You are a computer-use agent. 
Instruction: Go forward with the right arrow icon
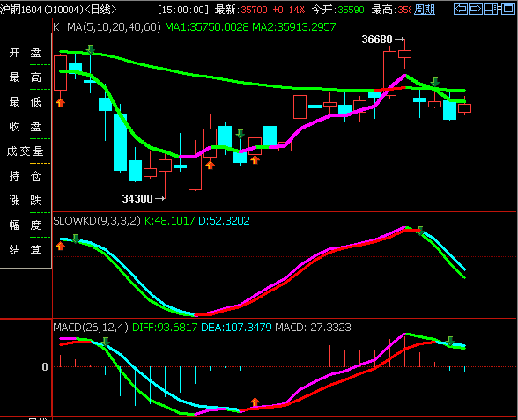476,9
